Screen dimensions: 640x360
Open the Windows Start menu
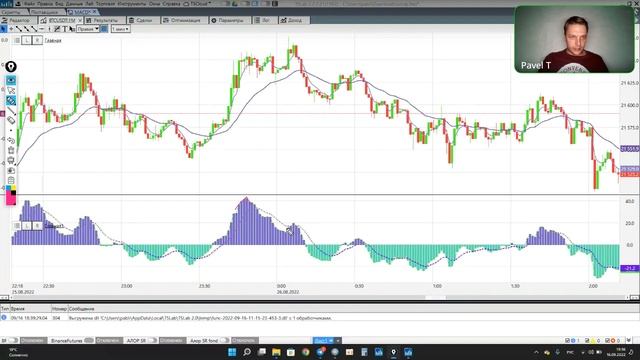[x=232, y=352]
